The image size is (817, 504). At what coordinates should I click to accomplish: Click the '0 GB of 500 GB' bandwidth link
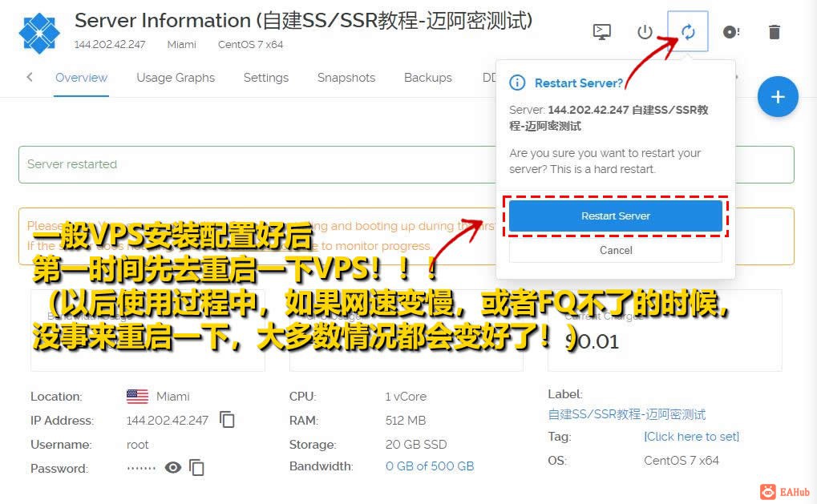(x=430, y=466)
